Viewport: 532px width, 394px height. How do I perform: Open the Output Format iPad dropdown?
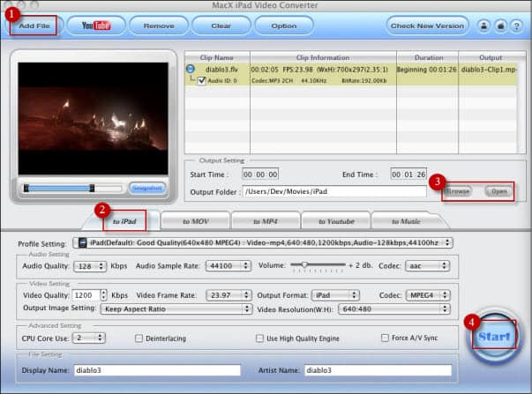(335, 295)
